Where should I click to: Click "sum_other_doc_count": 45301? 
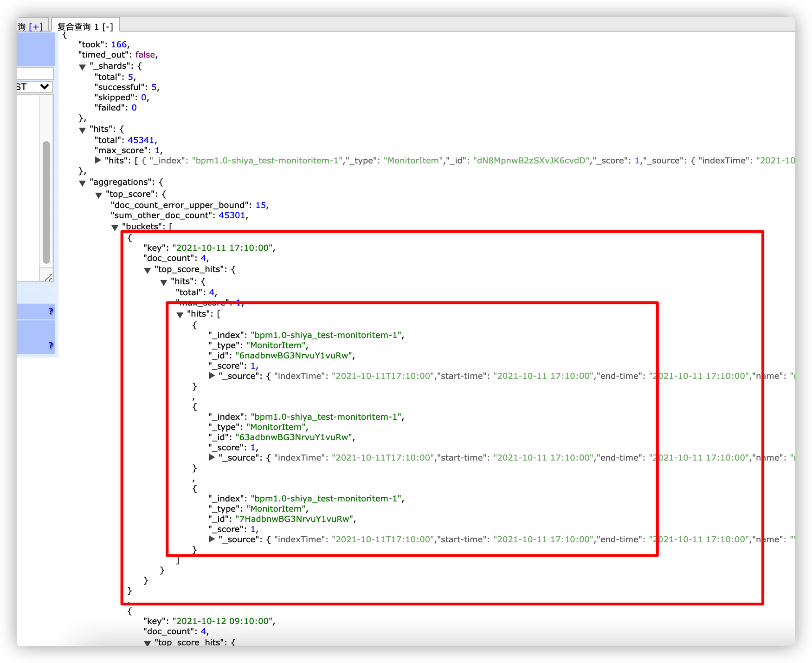click(x=180, y=215)
